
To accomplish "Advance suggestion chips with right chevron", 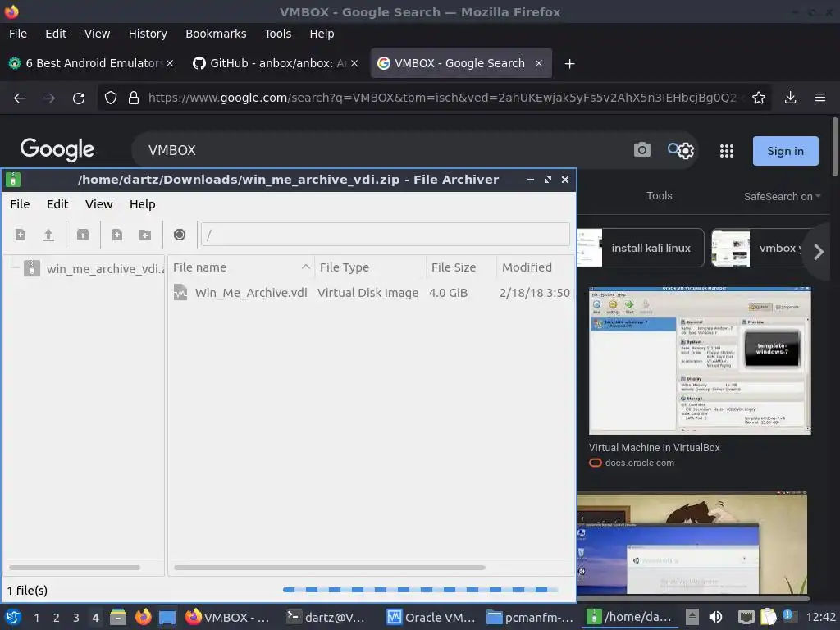I will pos(818,251).
